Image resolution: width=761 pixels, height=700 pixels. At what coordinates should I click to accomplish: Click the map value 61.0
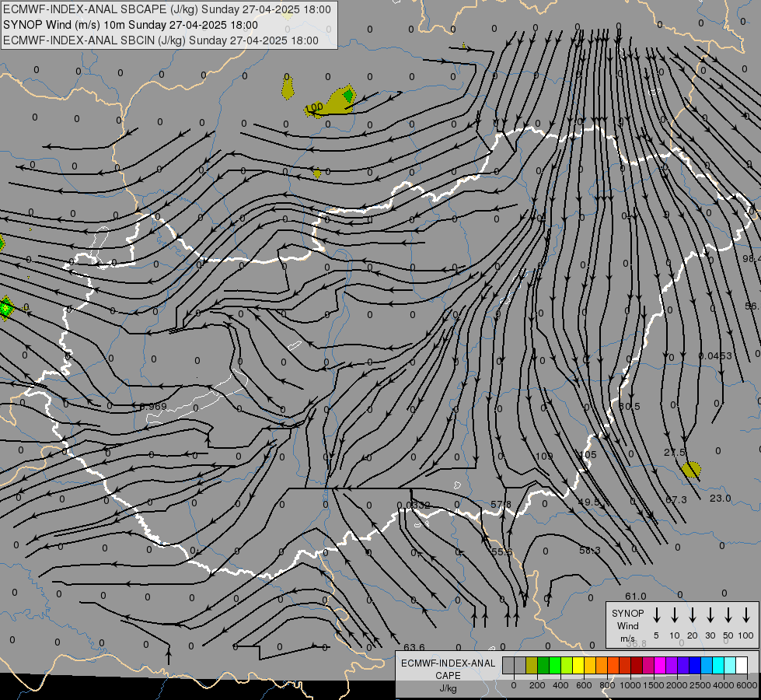pyautogui.click(x=636, y=596)
